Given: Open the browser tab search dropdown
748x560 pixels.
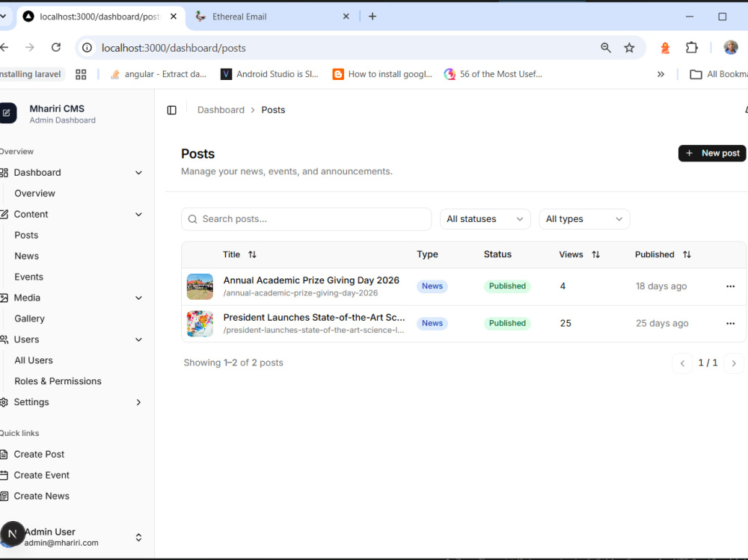Looking at the screenshot, I should click(3, 16).
